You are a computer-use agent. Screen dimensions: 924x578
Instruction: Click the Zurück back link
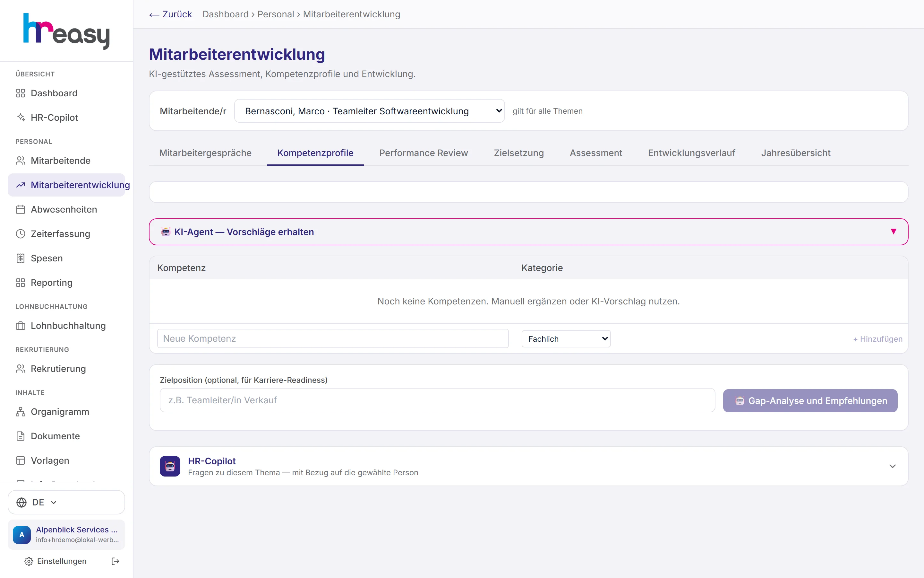[x=170, y=14]
